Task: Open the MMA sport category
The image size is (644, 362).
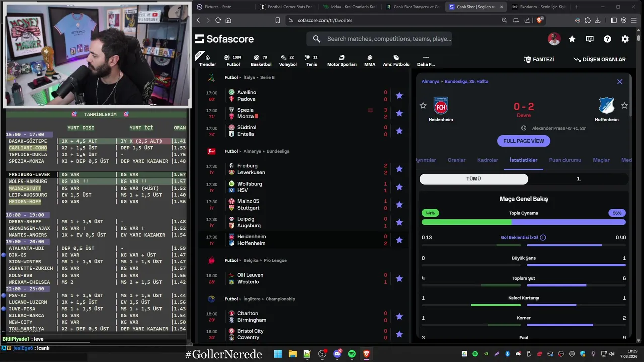Action: pos(370,60)
